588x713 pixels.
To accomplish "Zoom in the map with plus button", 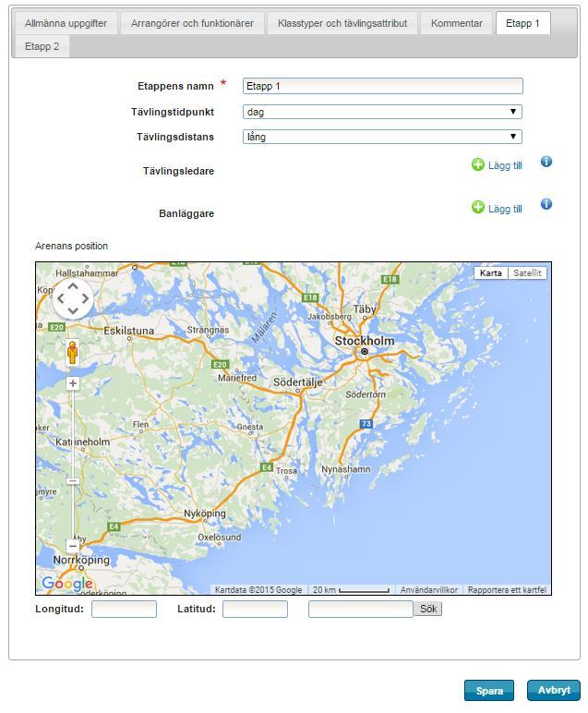I will pos(73,383).
